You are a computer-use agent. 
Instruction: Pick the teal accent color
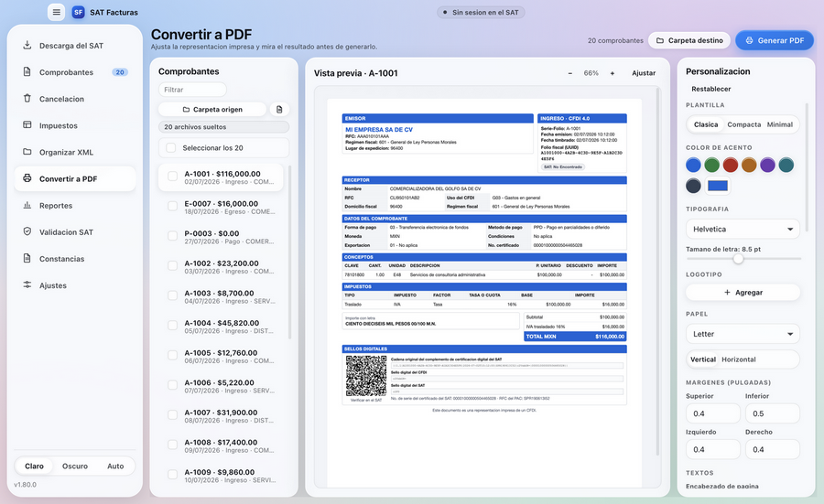pos(786,165)
